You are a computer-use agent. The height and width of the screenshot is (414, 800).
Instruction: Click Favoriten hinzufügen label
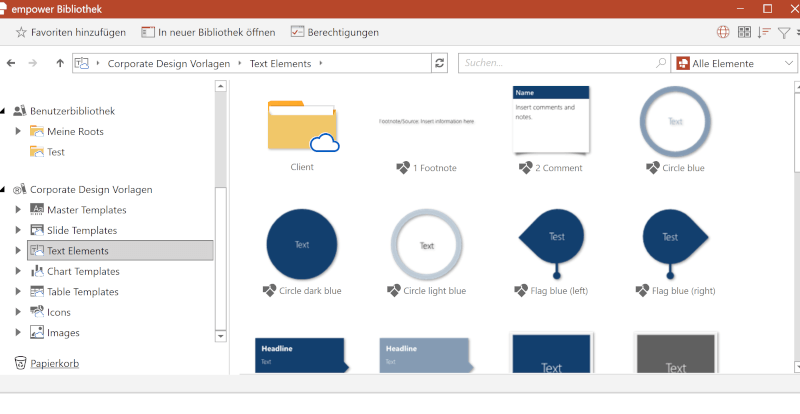[x=78, y=32]
